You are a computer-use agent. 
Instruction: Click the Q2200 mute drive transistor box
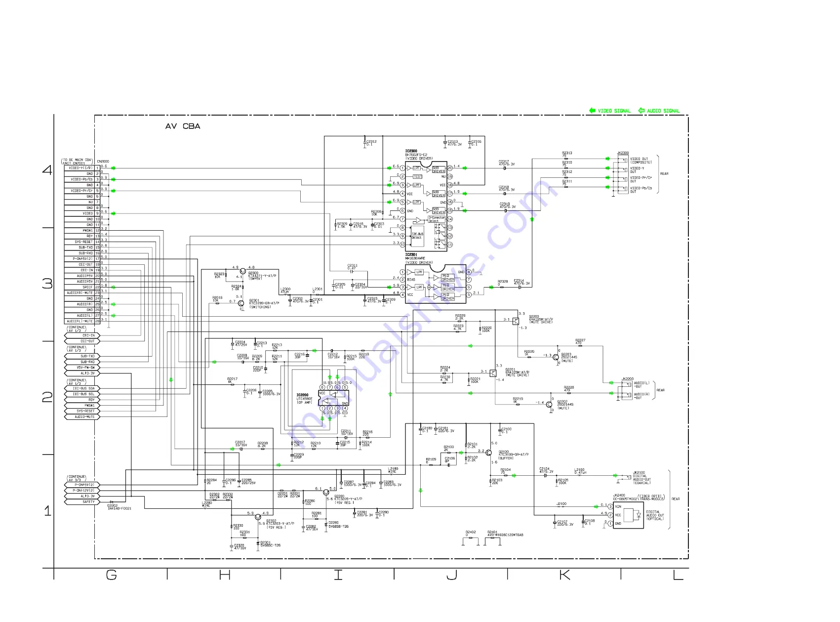(516, 321)
